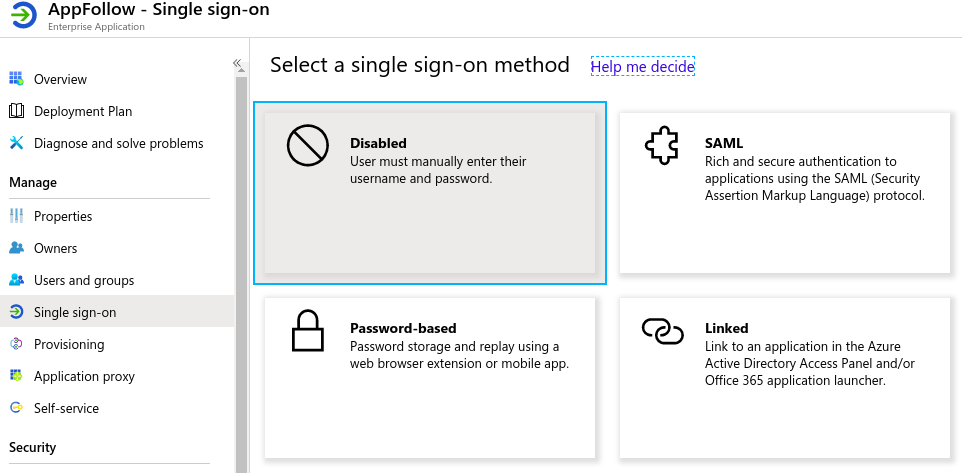The height and width of the screenshot is (473, 962).
Task: Collapse the sidebar with double chevron
Action: pos(237,63)
